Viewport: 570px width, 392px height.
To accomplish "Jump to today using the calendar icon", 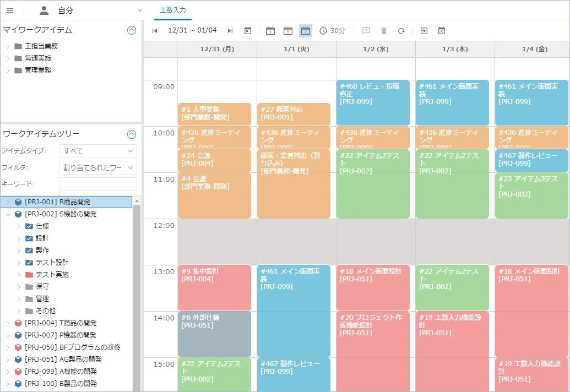I will [248, 31].
